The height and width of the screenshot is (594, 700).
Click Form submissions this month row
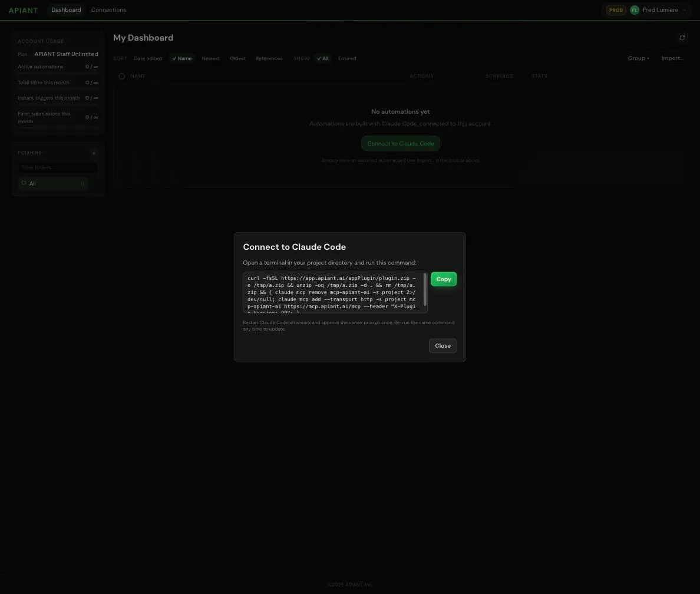tap(58, 117)
